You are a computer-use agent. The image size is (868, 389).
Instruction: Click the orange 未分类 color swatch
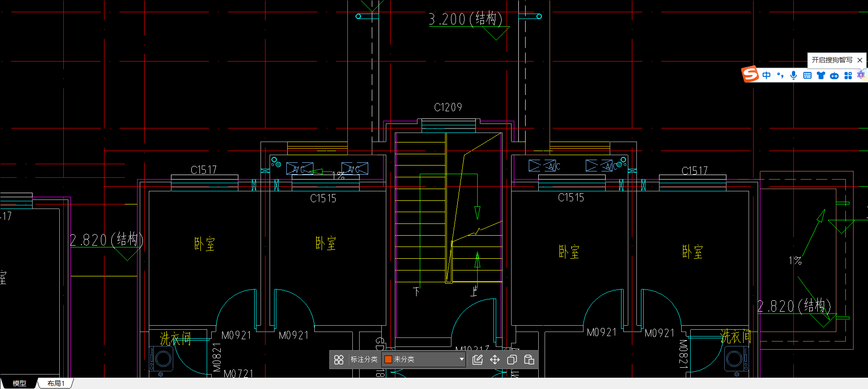click(x=388, y=359)
